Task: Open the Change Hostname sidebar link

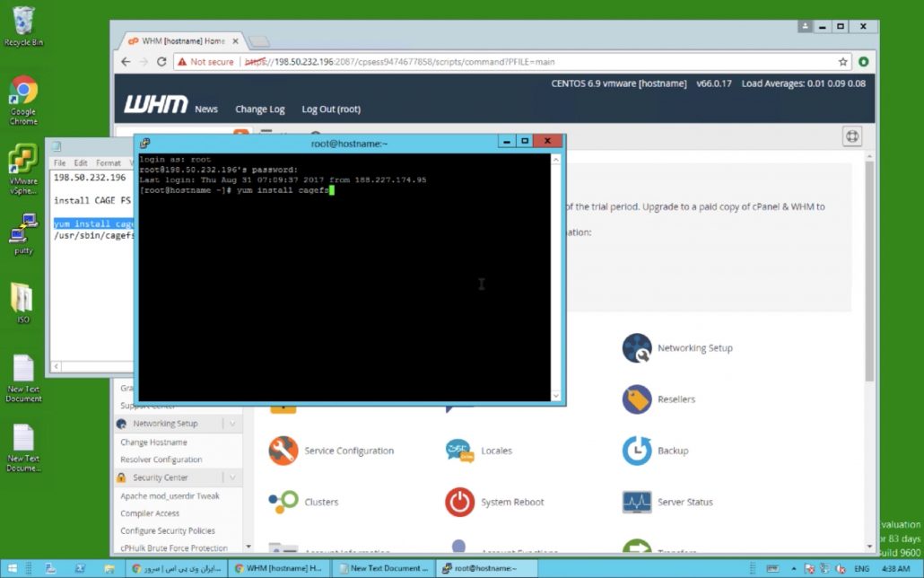Action: (x=153, y=442)
